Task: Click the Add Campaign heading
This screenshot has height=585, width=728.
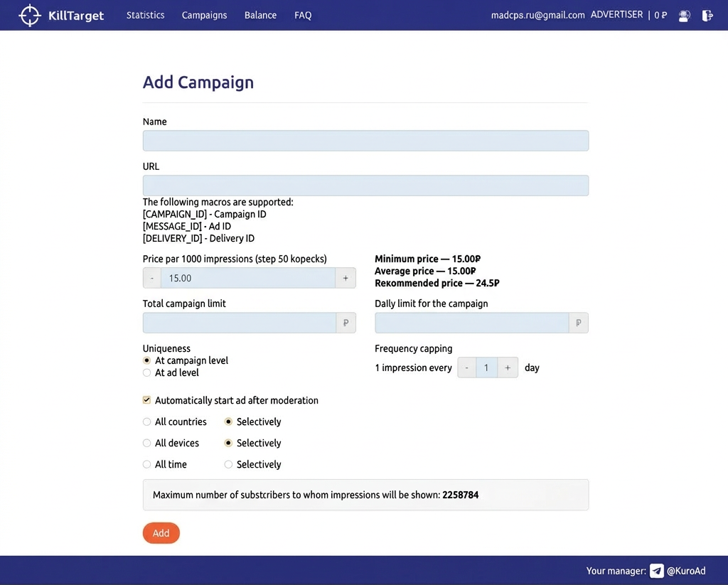Action: pyautogui.click(x=198, y=82)
